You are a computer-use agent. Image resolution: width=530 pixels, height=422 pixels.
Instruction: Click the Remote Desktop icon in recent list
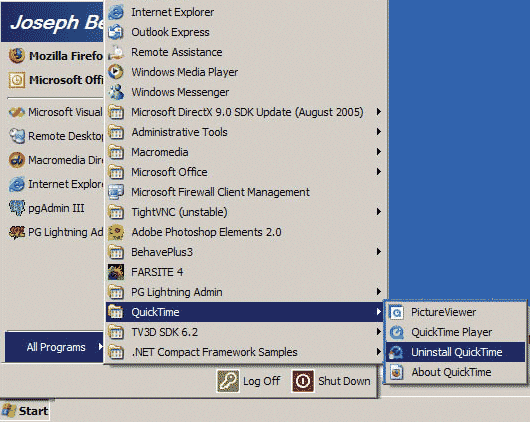click(x=17, y=136)
